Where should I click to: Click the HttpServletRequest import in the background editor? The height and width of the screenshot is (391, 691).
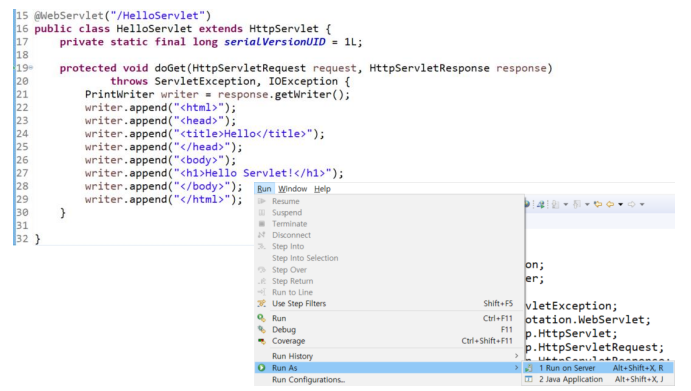click(x=595, y=347)
